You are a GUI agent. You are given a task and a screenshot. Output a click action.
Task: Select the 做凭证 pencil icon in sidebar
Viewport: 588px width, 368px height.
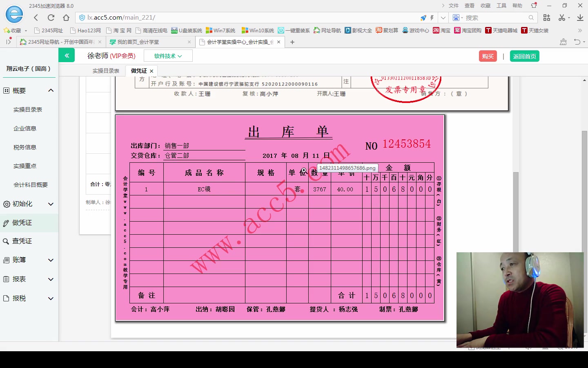click(x=6, y=223)
